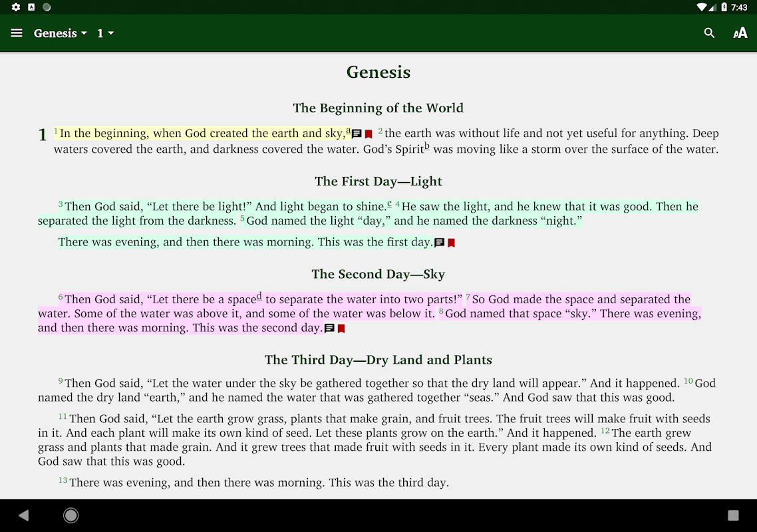The width and height of the screenshot is (757, 532).
Task: Tap the red bookmark after 'second day'
Action: coord(341,329)
